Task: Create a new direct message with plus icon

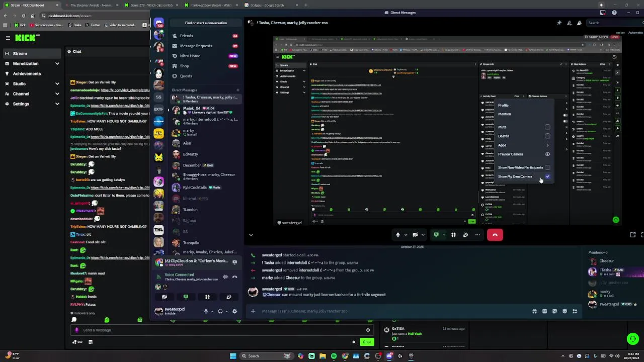Action: 238,90
